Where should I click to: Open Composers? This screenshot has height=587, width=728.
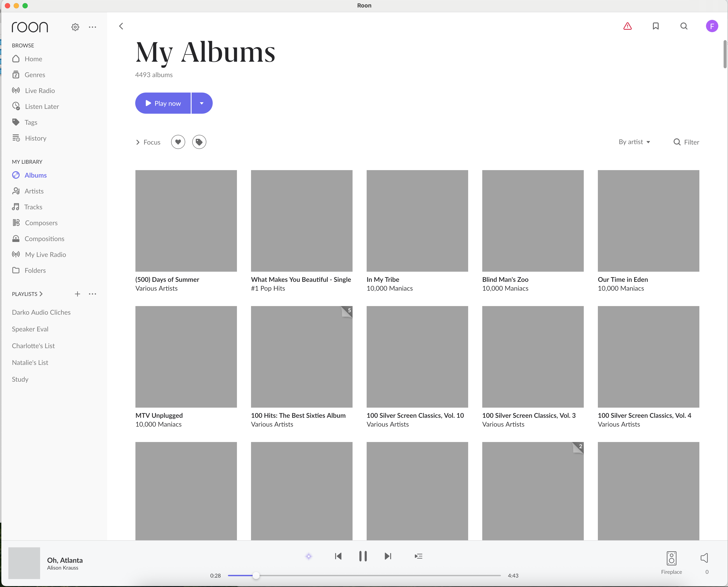coord(35,223)
